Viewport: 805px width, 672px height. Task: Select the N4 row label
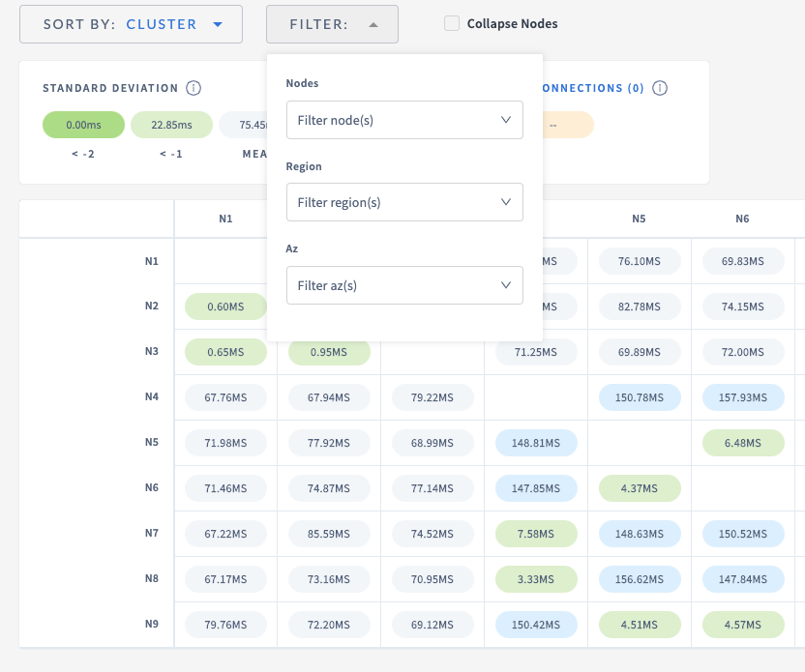152,396
